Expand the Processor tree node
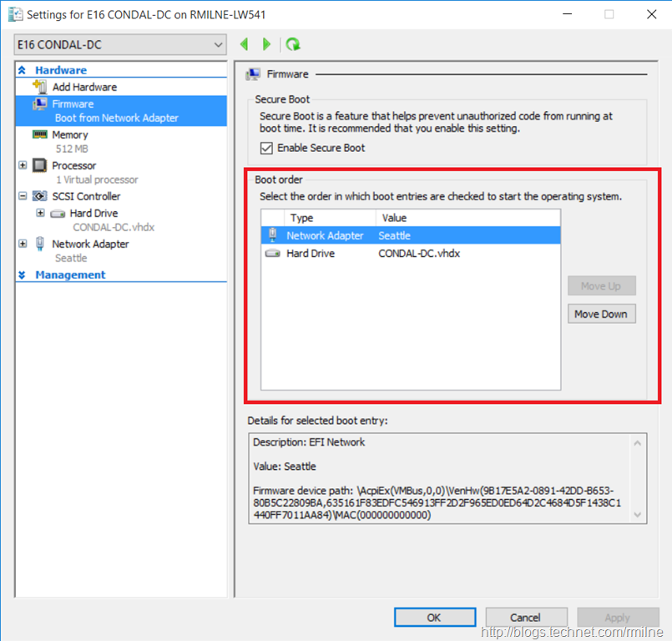The height and width of the screenshot is (641, 672). pos(23,165)
